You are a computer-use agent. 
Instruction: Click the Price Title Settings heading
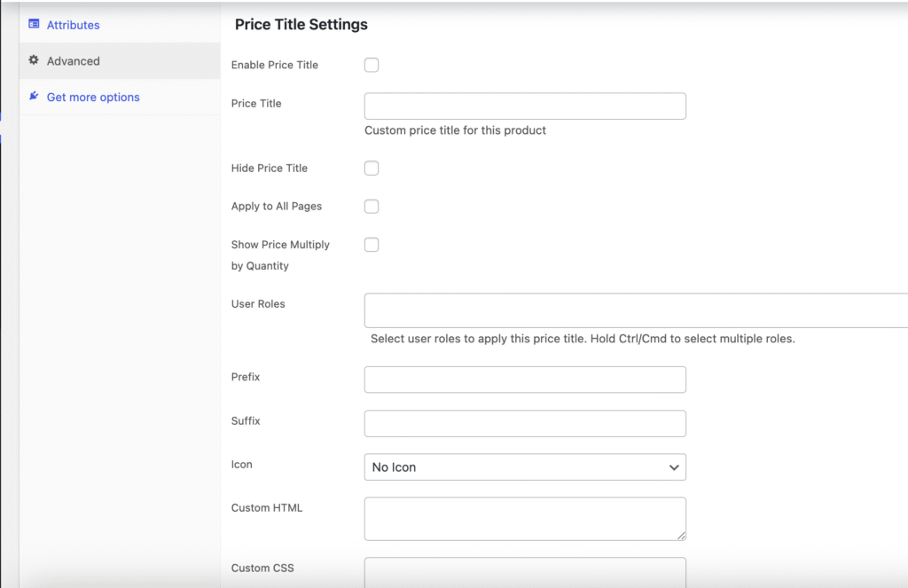[x=301, y=25]
